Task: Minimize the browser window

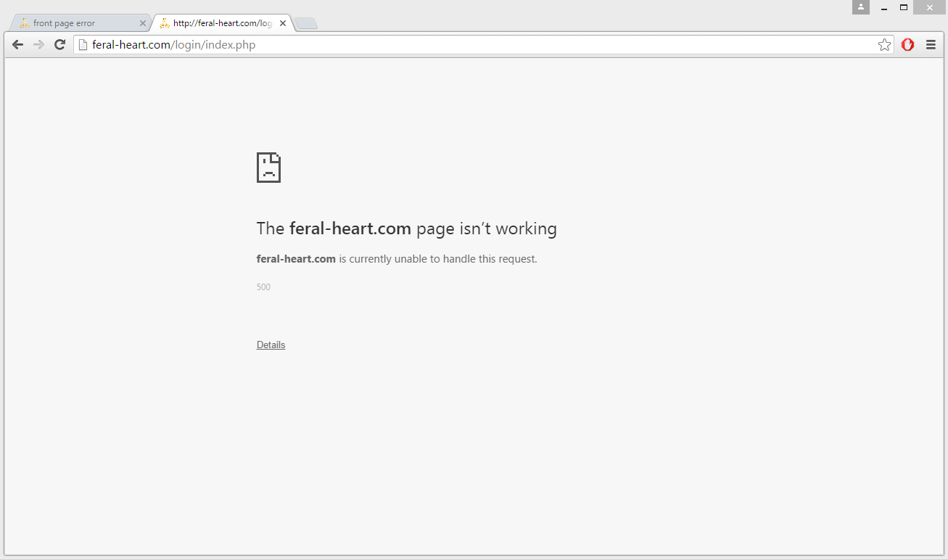Action: pos(884,7)
